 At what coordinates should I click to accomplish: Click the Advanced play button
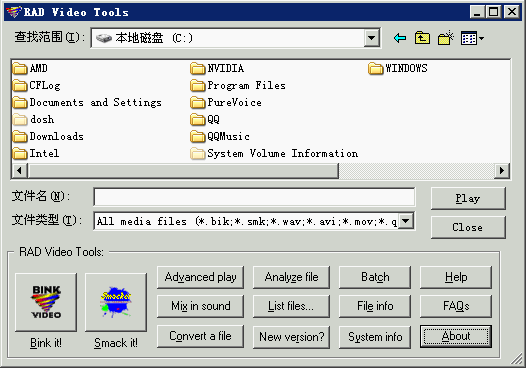click(x=200, y=277)
